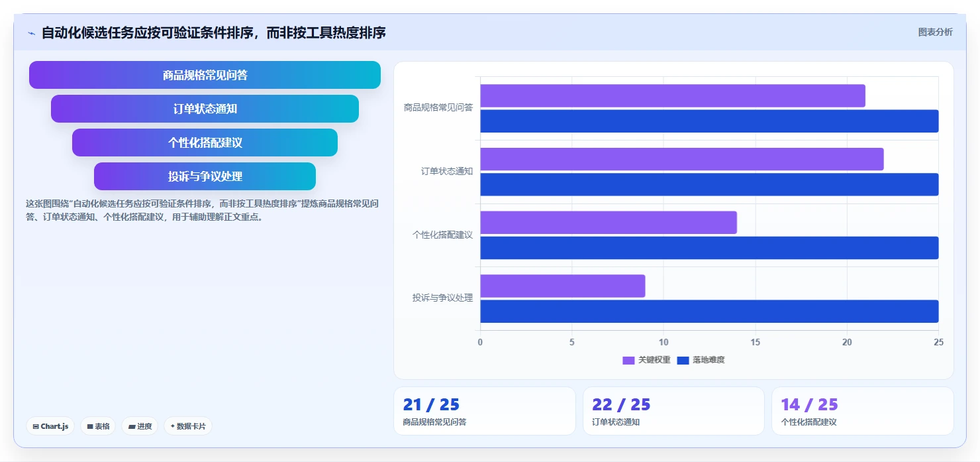Toggle the 关键权重 legend entry
This screenshot has width=980, height=462.
pyautogui.click(x=646, y=360)
